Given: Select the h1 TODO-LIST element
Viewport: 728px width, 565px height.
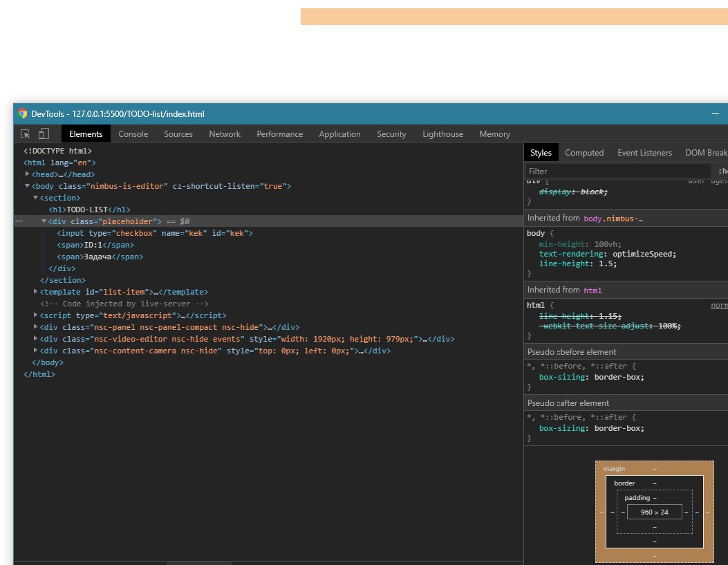Looking at the screenshot, I should [89, 210].
